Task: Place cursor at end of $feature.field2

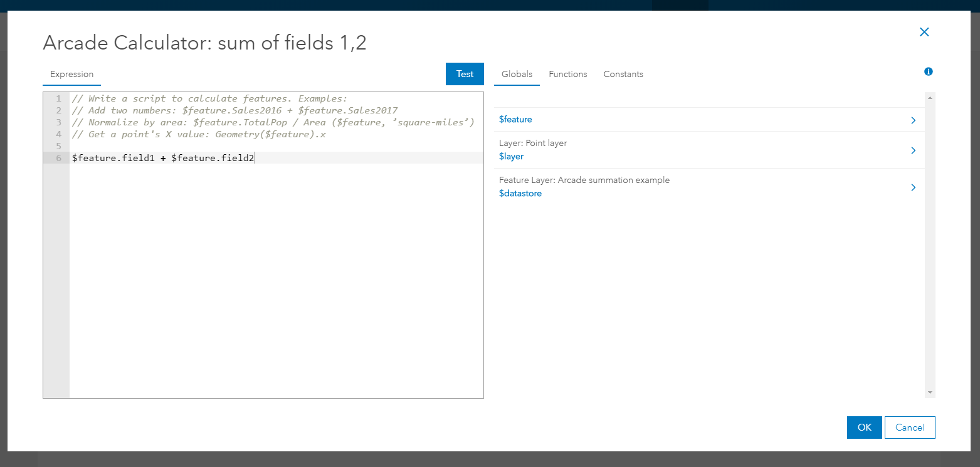Action: [x=255, y=158]
